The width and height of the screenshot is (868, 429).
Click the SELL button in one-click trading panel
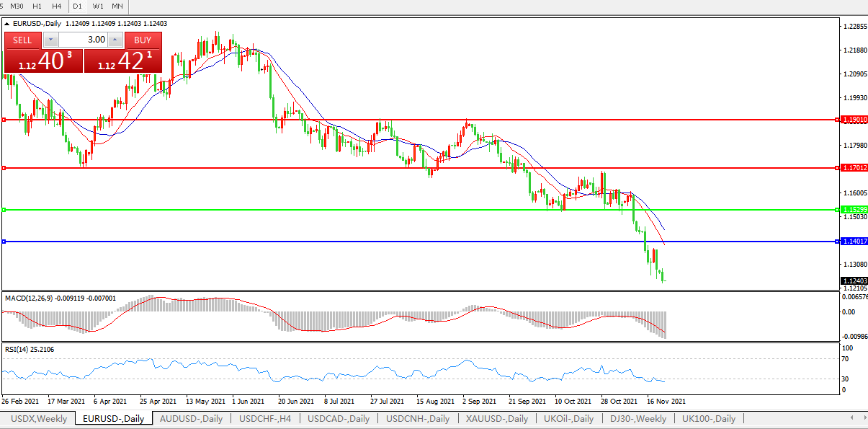click(22, 40)
